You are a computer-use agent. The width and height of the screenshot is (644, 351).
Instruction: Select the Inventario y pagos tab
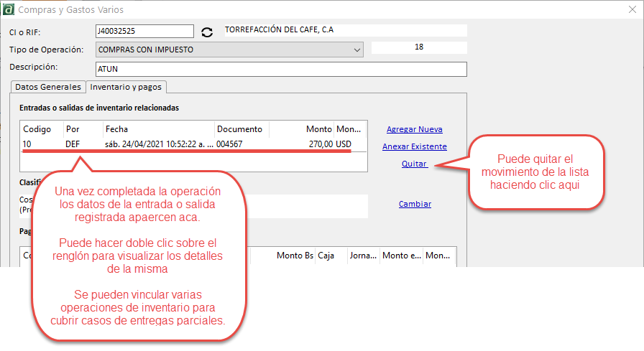click(x=126, y=87)
